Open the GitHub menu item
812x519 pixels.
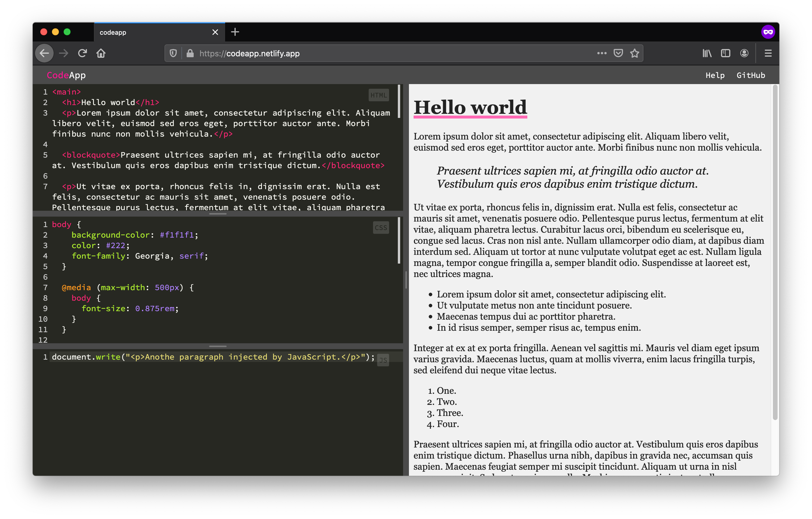(751, 75)
